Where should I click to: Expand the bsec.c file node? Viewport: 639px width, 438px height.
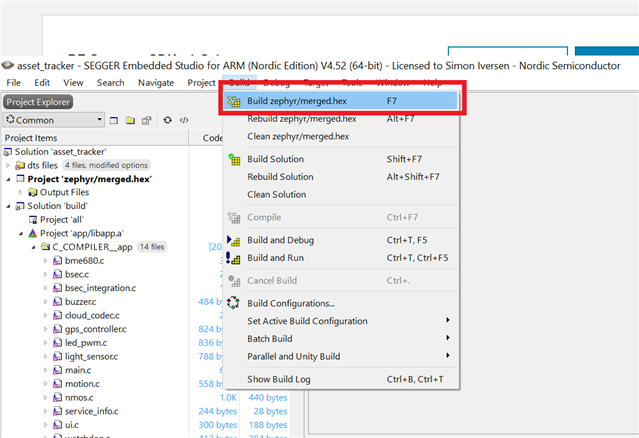(x=46, y=274)
